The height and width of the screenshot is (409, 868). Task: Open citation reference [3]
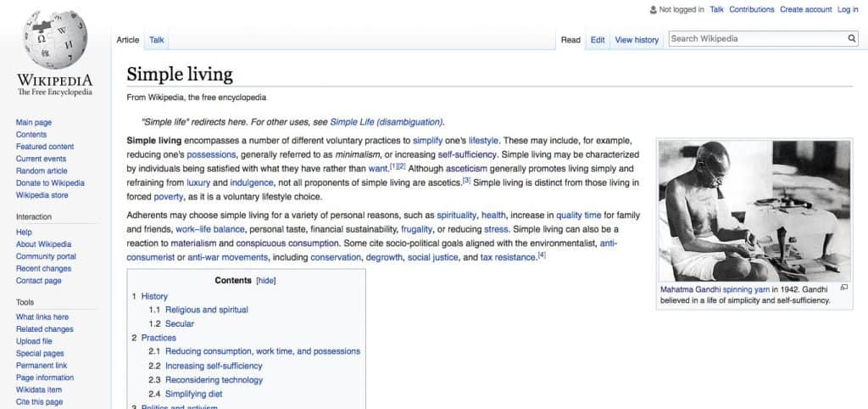[466, 180]
